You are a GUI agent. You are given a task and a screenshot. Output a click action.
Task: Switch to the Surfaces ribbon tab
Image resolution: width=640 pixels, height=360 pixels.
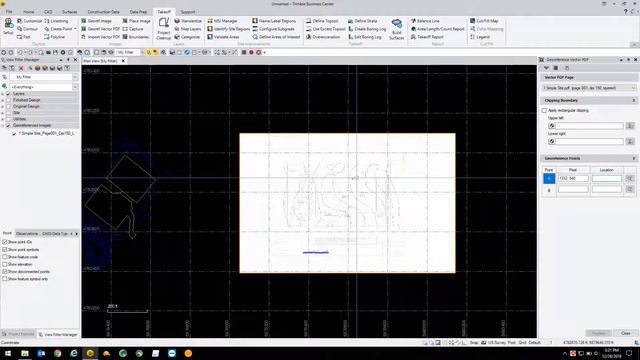click(x=69, y=12)
